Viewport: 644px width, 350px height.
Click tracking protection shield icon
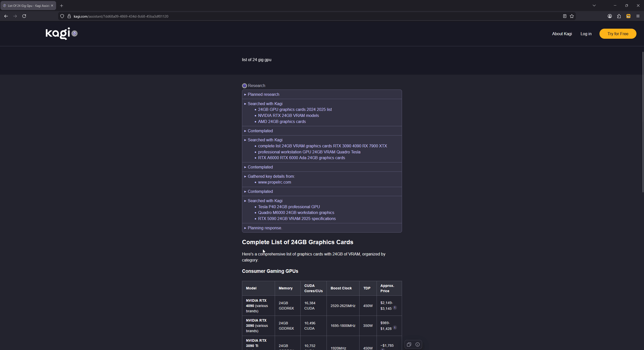pyautogui.click(x=62, y=16)
